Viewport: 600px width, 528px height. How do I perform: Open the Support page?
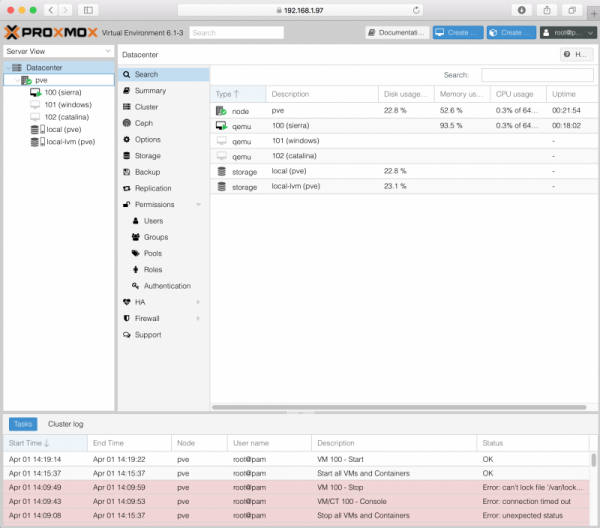148,335
